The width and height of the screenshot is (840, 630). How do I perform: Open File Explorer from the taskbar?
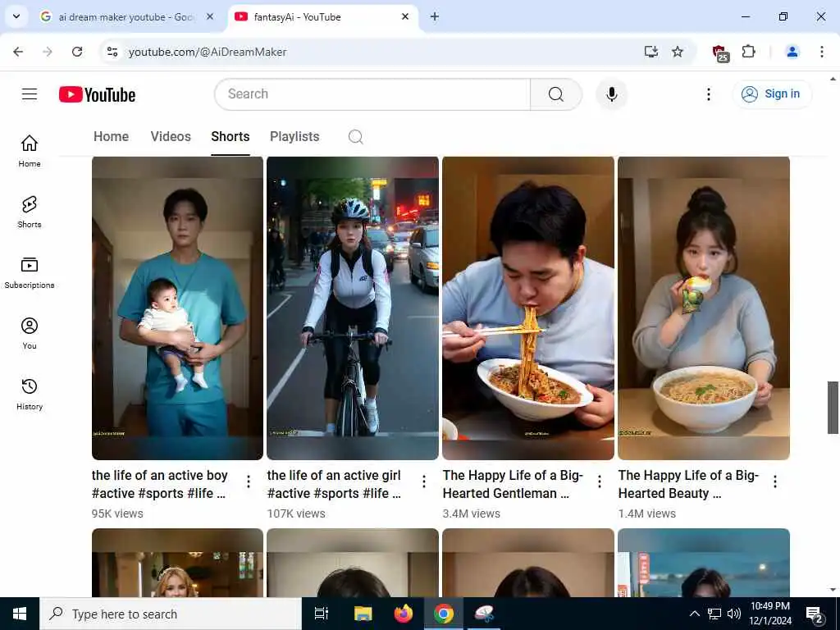tap(363, 614)
